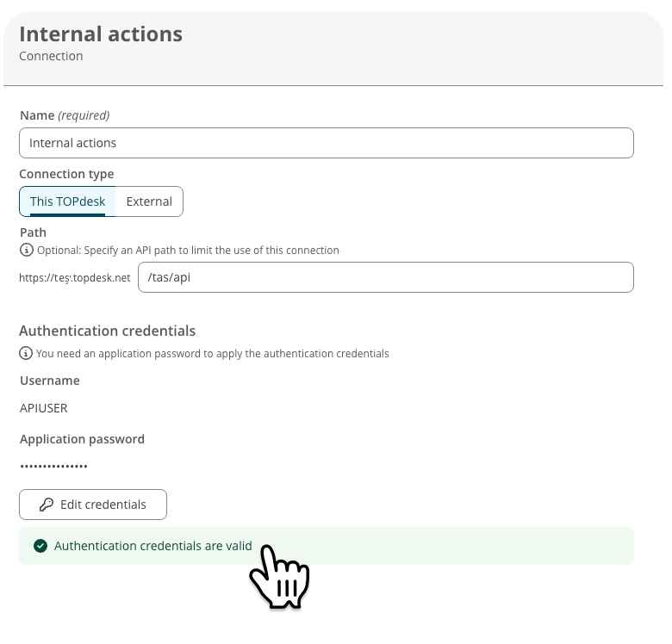Viewport: 672px width, 644px height.
Task: Click the info icon beside Optional path hint
Action: 26,251
